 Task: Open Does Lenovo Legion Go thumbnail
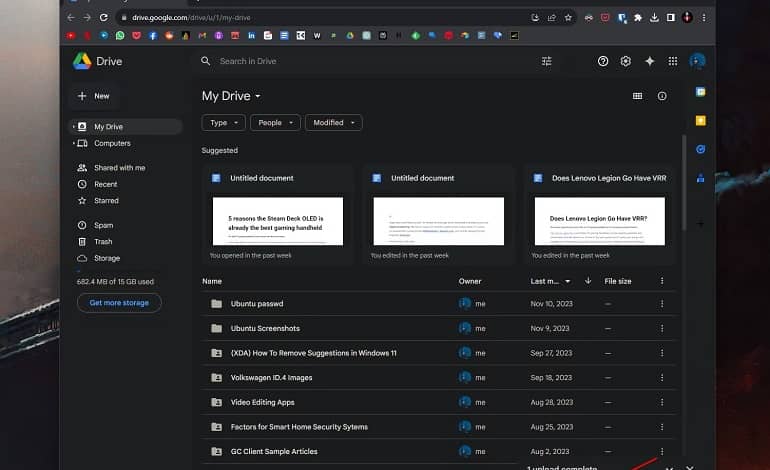click(600, 221)
